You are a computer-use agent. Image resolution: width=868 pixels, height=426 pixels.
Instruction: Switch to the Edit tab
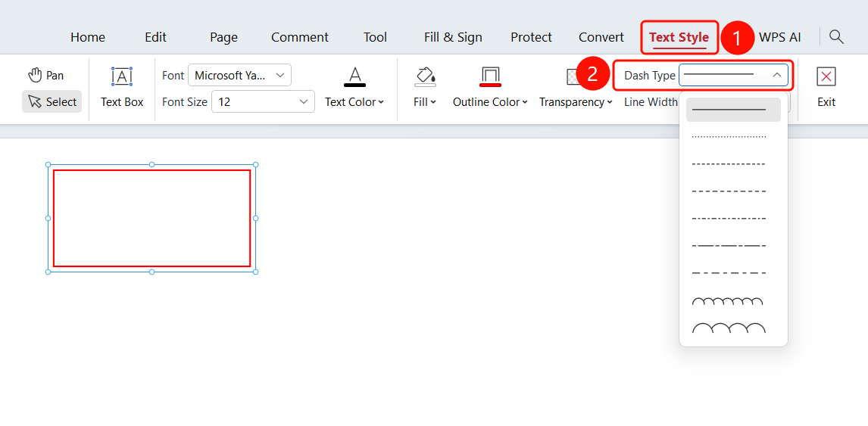[155, 37]
